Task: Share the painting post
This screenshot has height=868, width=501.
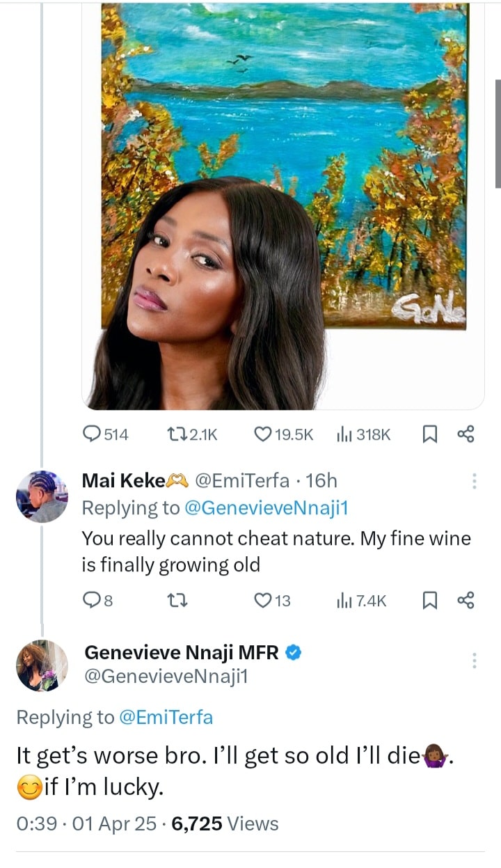Action: point(465,434)
